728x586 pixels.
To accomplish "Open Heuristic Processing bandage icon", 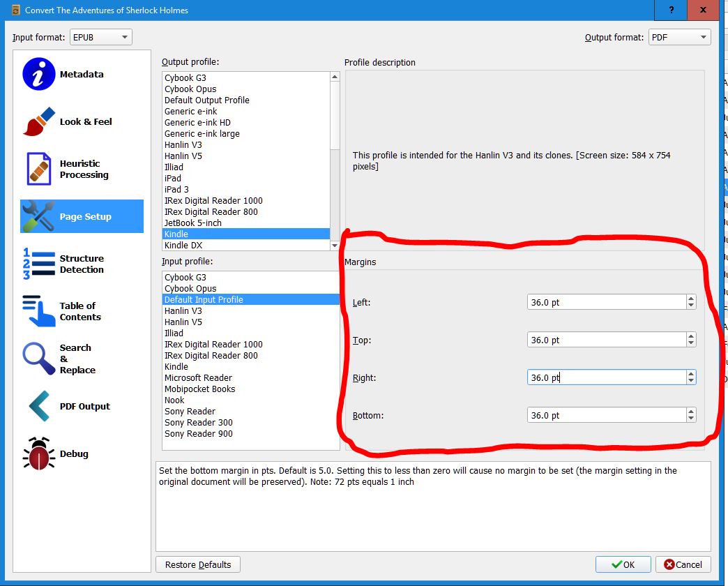I will [38, 169].
